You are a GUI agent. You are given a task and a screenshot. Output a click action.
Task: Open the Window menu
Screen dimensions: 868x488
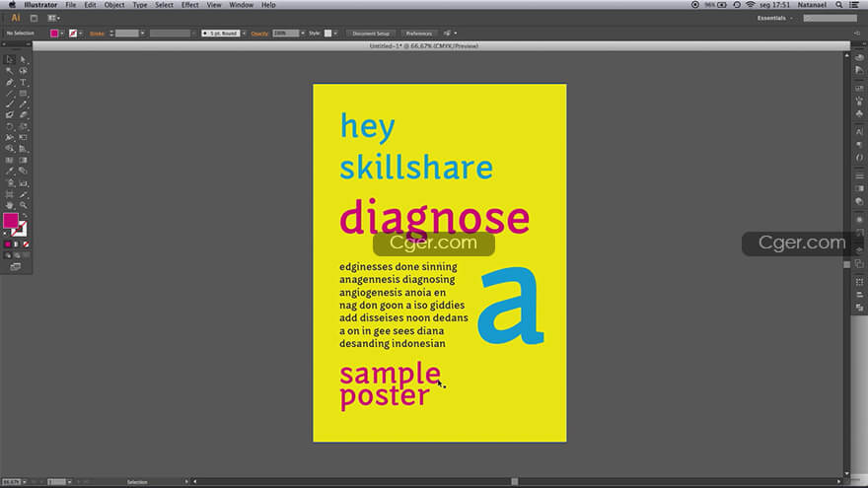tap(242, 5)
